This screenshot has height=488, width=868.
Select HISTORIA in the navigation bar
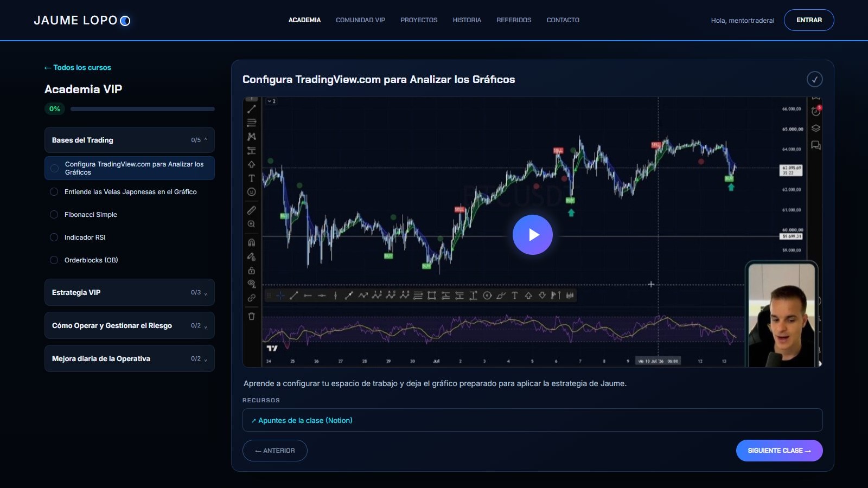[x=467, y=20]
